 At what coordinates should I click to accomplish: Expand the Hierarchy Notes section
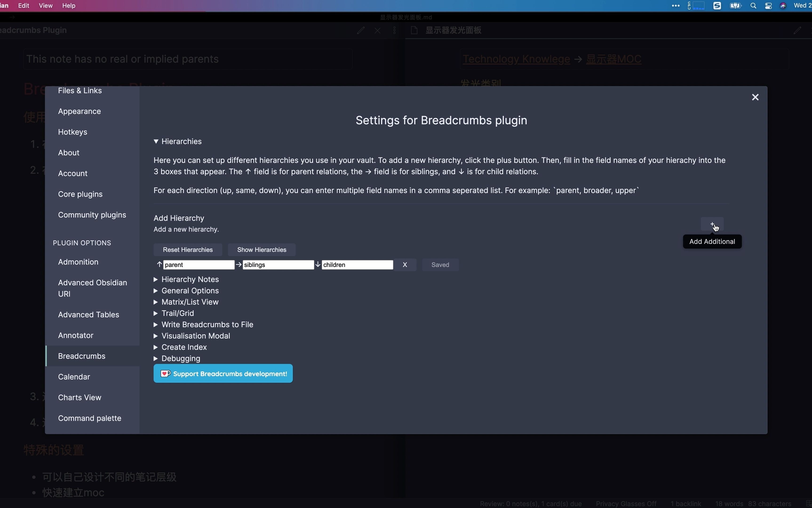(x=190, y=279)
